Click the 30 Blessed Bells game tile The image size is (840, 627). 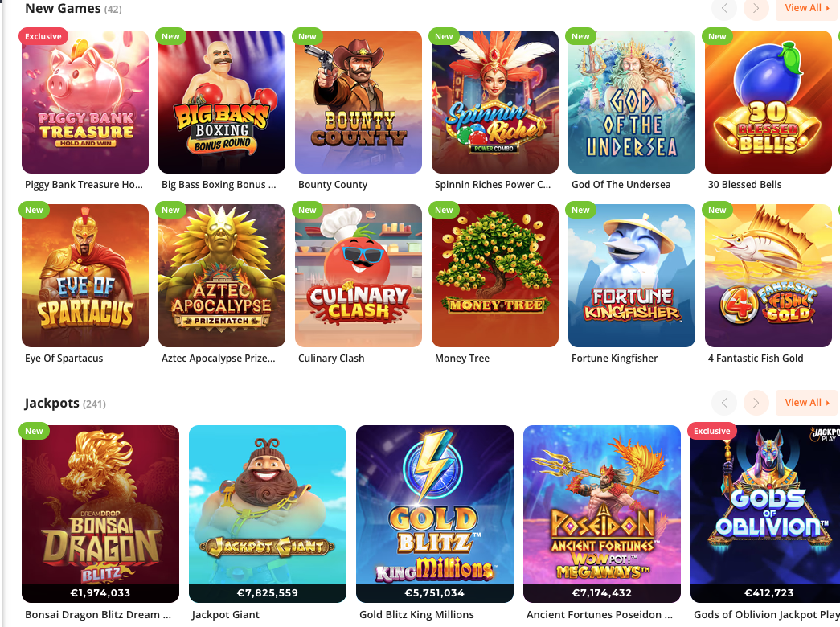[768, 102]
